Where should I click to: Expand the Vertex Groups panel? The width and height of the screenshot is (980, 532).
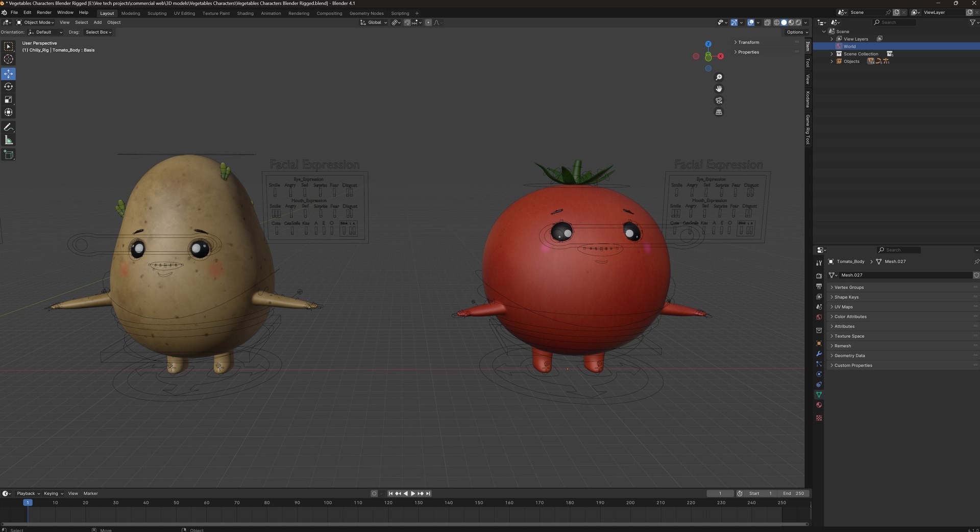(x=848, y=288)
